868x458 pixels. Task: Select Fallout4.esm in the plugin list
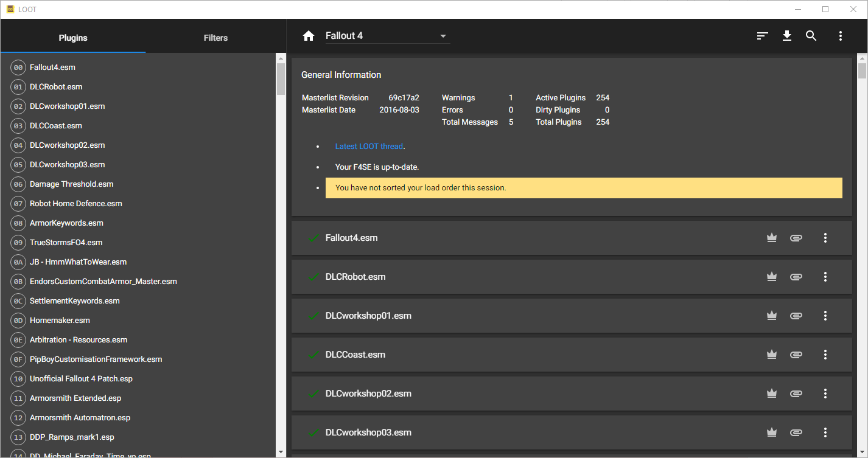[138, 68]
